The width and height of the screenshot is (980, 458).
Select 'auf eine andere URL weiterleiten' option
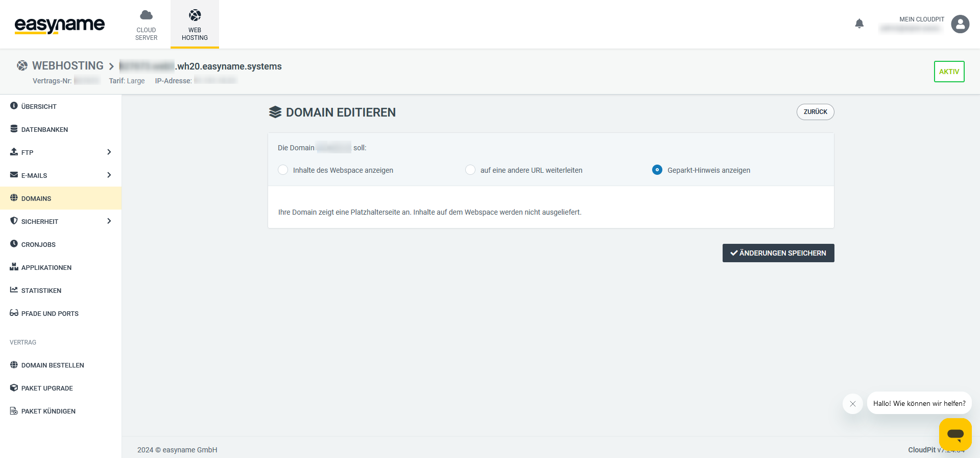470,170
